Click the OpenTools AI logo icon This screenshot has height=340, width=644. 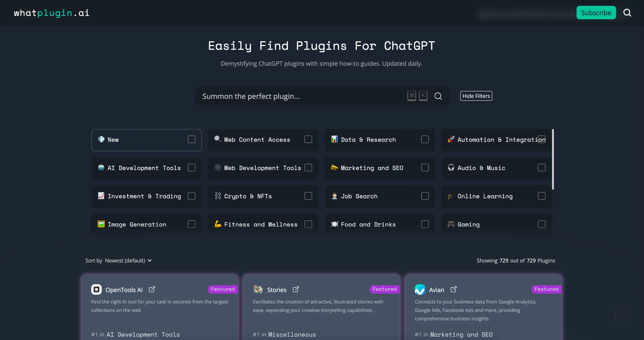[x=96, y=289]
